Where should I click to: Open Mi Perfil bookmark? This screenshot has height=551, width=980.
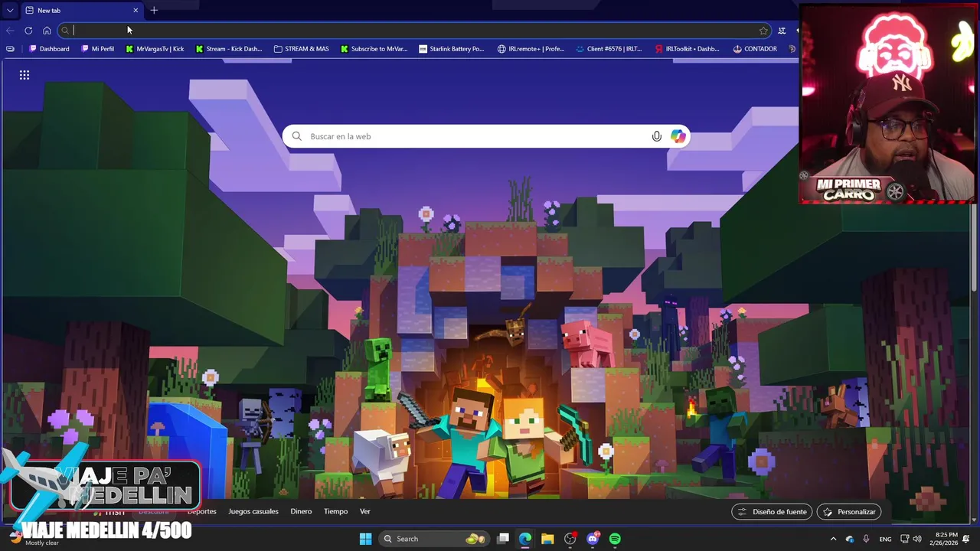click(98, 49)
